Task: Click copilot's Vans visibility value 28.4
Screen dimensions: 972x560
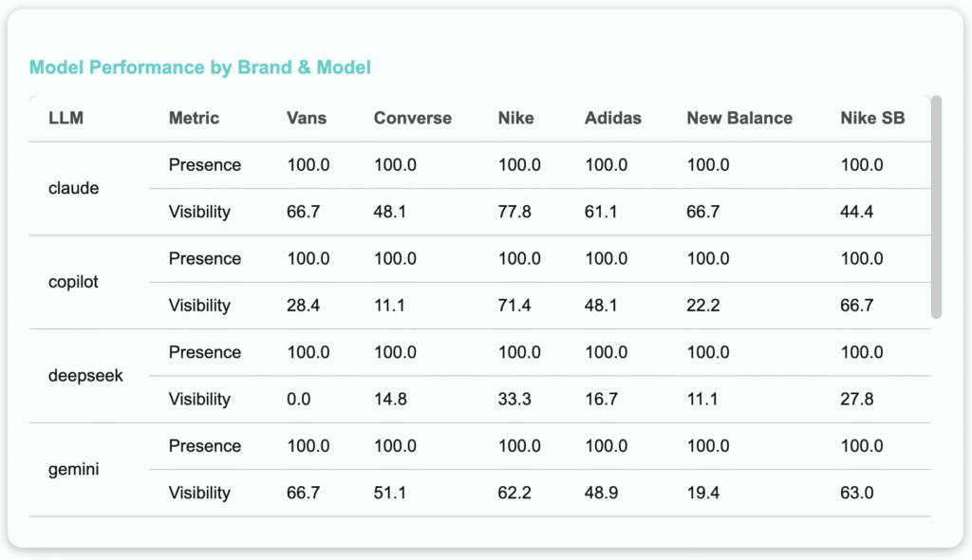Action: [303, 306]
